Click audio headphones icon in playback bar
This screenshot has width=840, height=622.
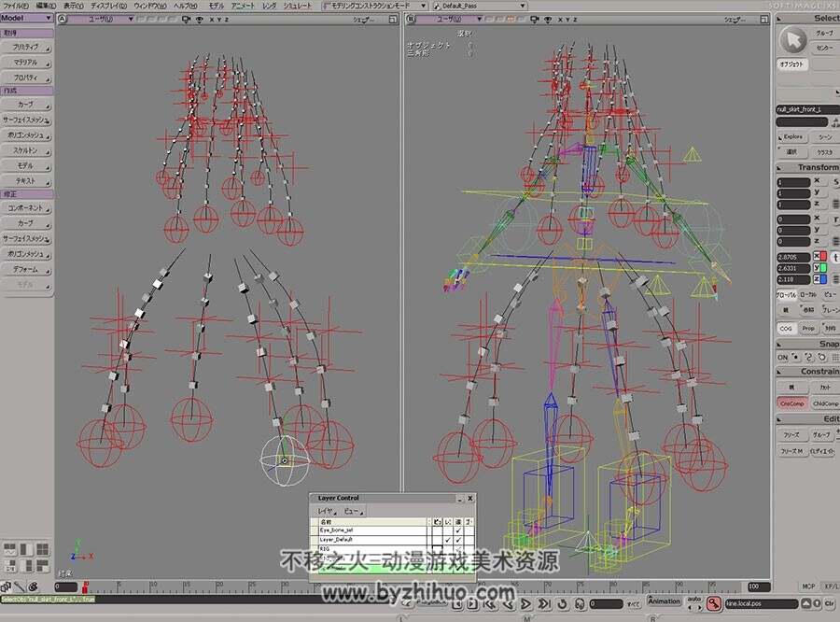[580, 604]
